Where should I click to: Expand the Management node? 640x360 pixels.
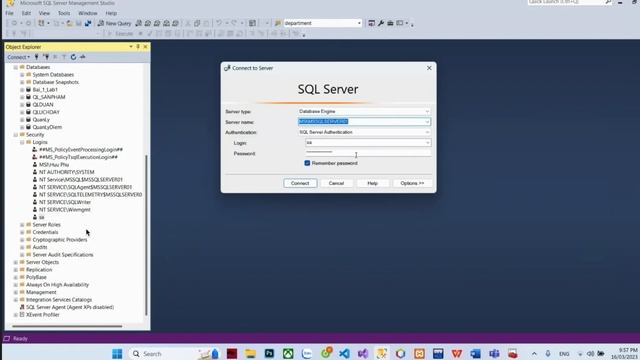coord(16,292)
